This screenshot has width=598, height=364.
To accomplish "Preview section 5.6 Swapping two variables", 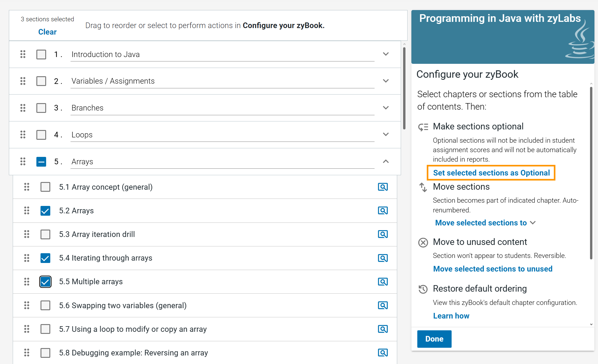I will (383, 305).
